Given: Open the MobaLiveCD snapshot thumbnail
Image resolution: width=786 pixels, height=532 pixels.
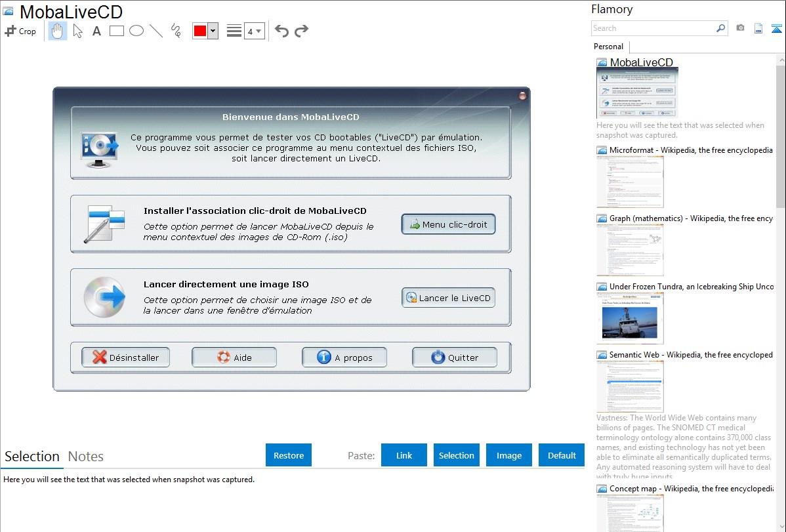Looking at the screenshot, I should coord(637,92).
